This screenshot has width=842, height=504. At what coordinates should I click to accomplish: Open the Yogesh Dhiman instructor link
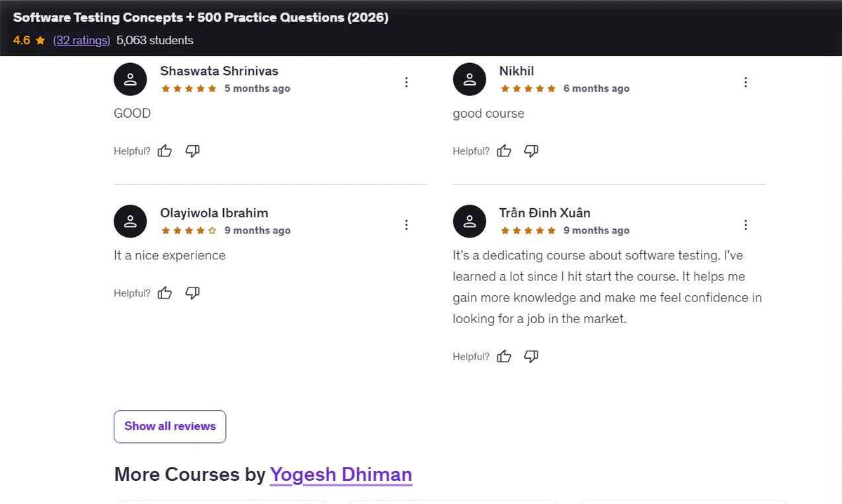click(x=341, y=475)
